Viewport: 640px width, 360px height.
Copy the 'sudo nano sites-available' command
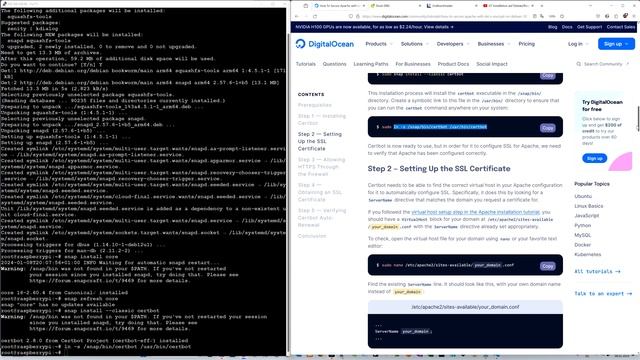coord(547,266)
